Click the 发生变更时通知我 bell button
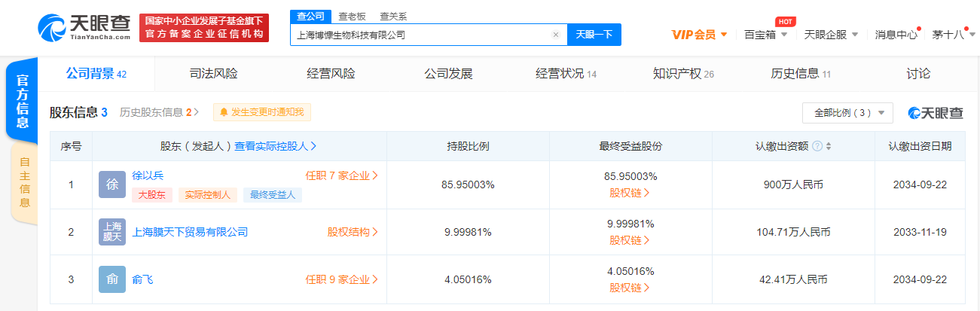980x311 pixels. (x=262, y=112)
